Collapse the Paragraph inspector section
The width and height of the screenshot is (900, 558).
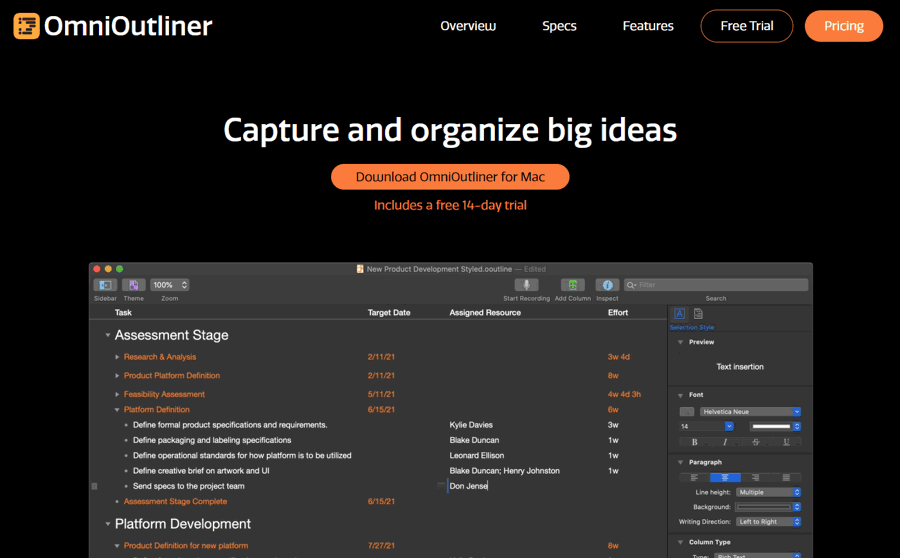[x=681, y=462]
